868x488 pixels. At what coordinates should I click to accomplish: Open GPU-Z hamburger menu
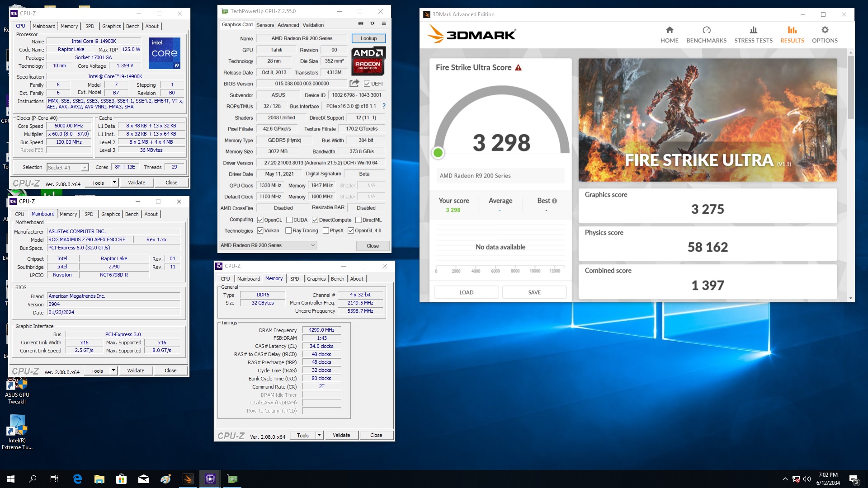pyautogui.click(x=384, y=23)
